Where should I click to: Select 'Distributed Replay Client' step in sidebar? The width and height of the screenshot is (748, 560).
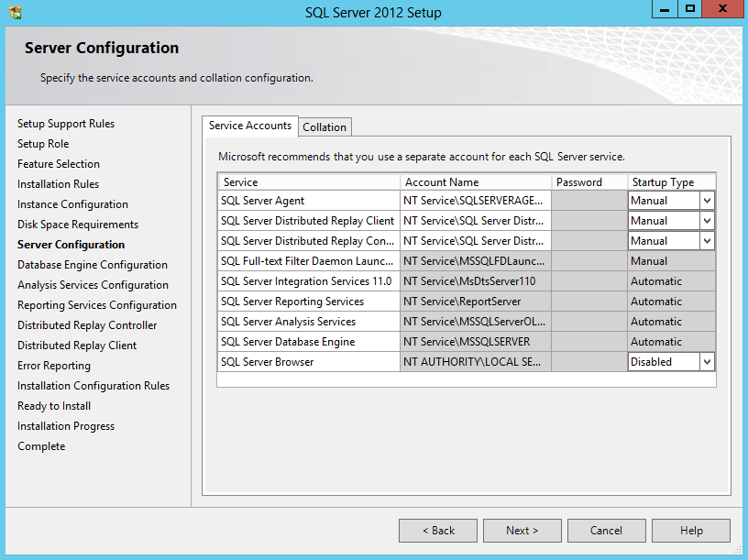tap(77, 346)
